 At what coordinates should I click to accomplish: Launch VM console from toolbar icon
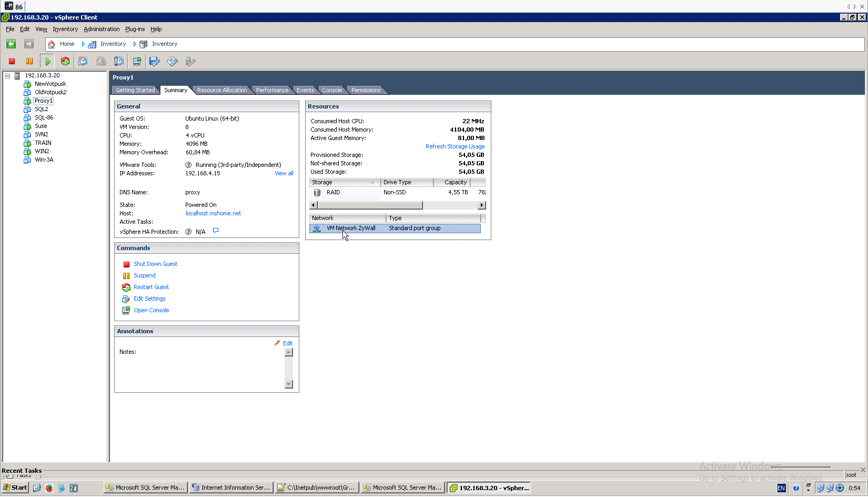pos(137,62)
